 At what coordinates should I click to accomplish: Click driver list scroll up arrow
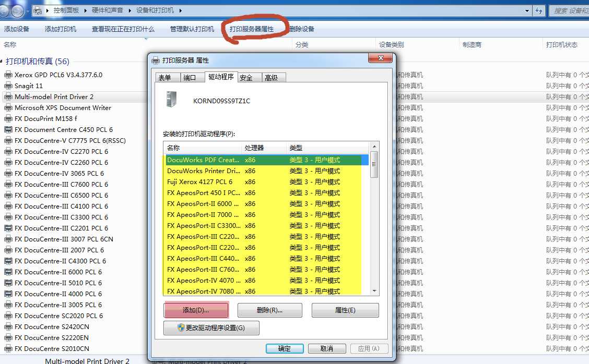[x=374, y=146]
